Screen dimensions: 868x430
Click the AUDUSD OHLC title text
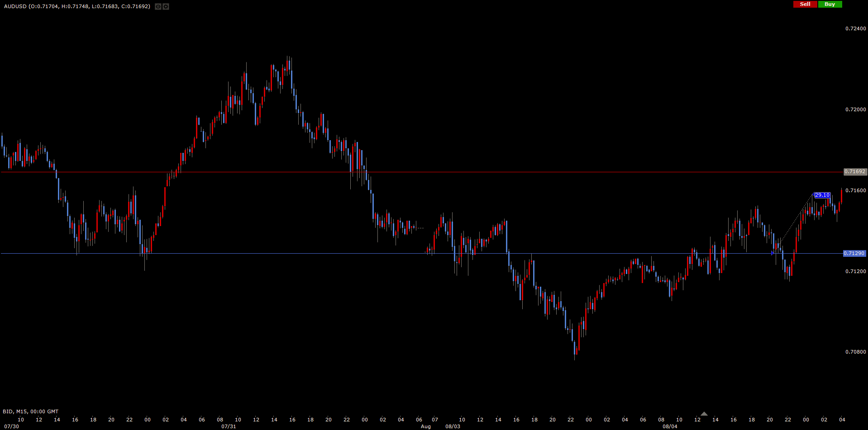pyautogui.click(x=77, y=6)
